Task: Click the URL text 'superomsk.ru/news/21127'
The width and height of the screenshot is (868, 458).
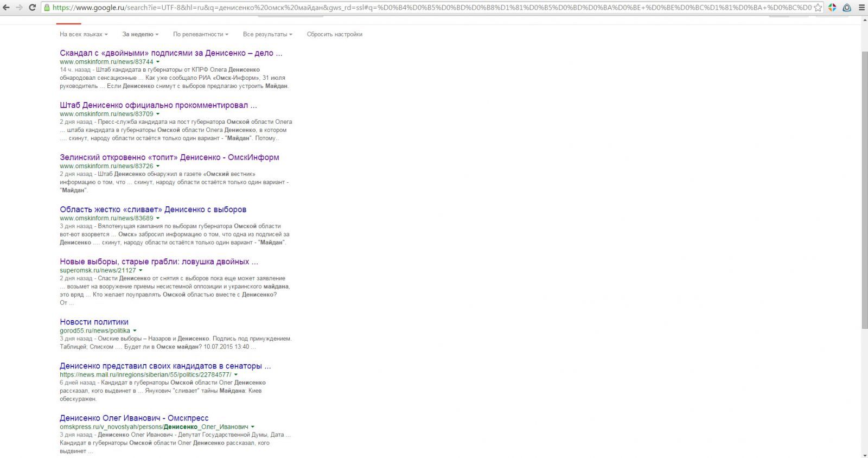Action: coord(98,270)
